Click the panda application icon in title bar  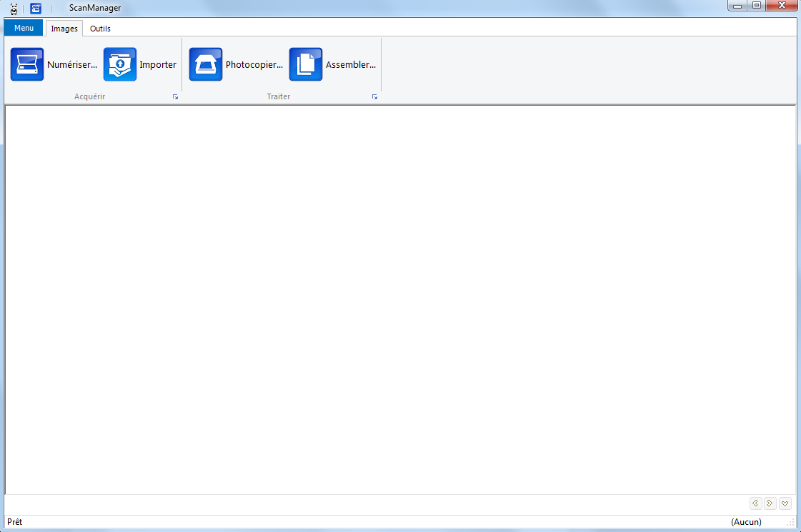pyautogui.click(x=14, y=8)
